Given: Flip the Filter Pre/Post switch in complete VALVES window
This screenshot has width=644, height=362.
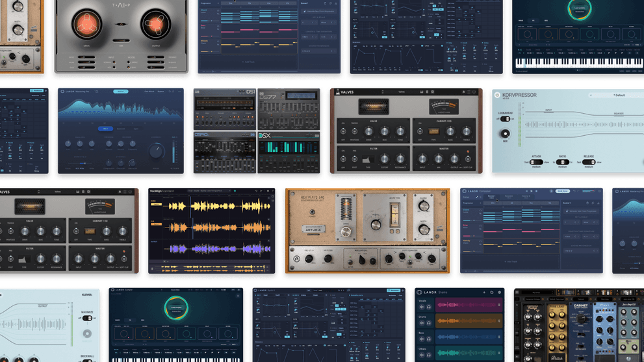Looking at the screenshot, I should (354, 159).
